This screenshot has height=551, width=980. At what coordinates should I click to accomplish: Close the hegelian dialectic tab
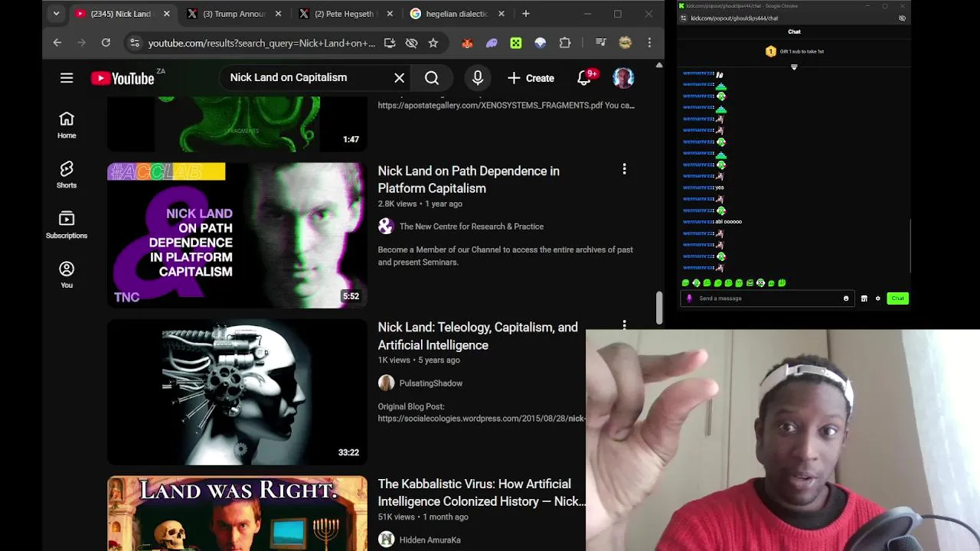[x=501, y=14]
